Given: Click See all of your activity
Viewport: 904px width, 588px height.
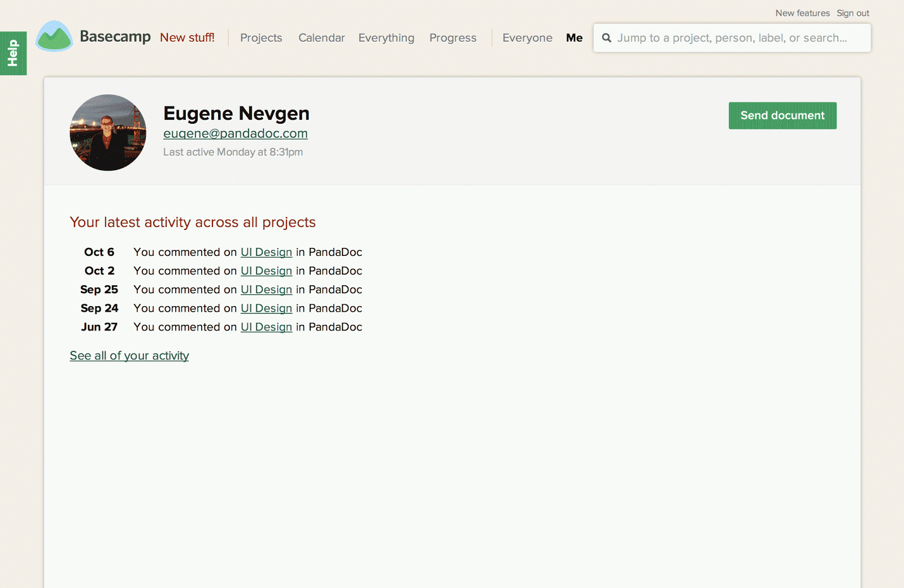Looking at the screenshot, I should click(129, 356).
